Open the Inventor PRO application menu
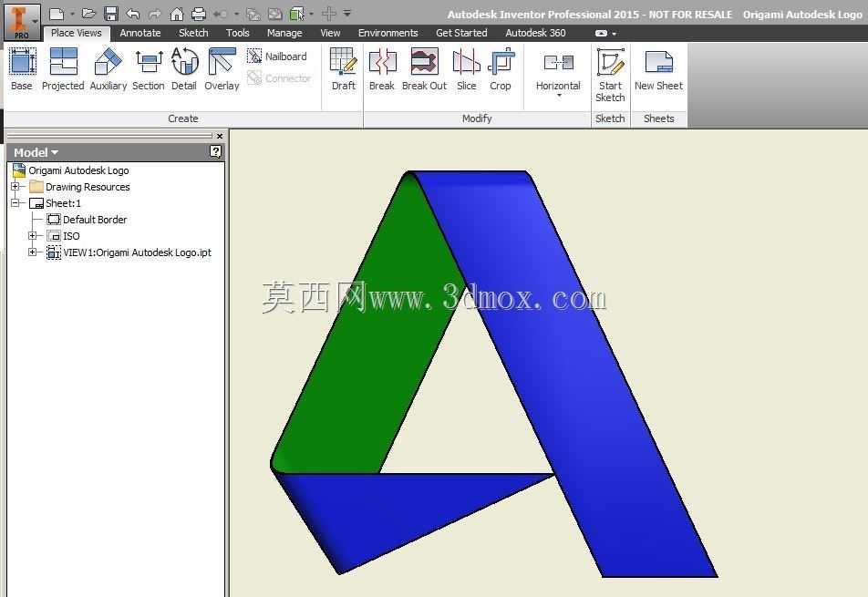Image resolution: width=868 pixels, height=597 pixels. pyautogui.click(x=22, y=21)
